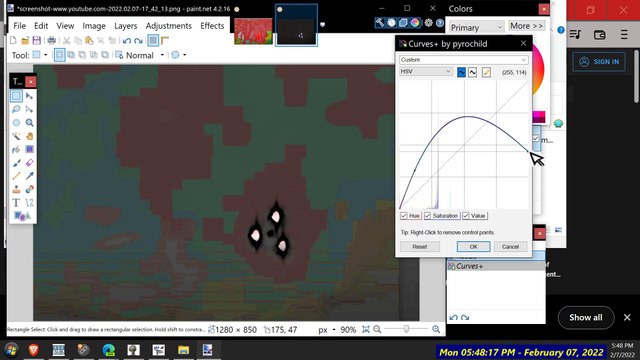
Task: Open the HSV color space dropdown
Action: (426, 71)
